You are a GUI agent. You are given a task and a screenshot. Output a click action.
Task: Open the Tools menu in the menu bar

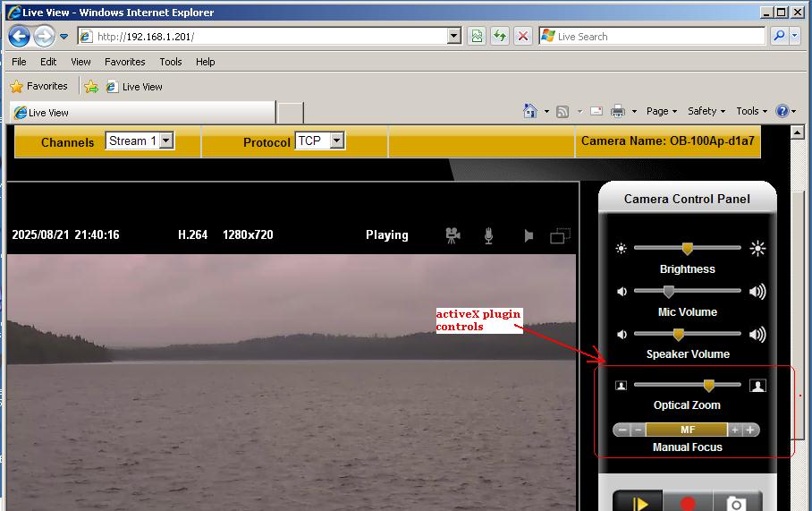pyautogui.click(x=170, y=62)
